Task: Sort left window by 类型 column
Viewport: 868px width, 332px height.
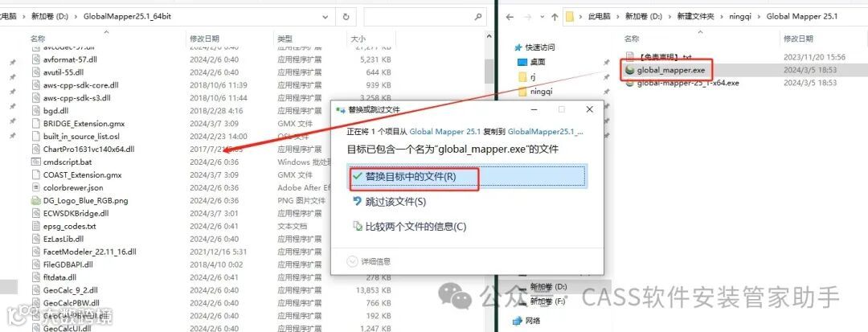Action: click(x=285, y=39)
